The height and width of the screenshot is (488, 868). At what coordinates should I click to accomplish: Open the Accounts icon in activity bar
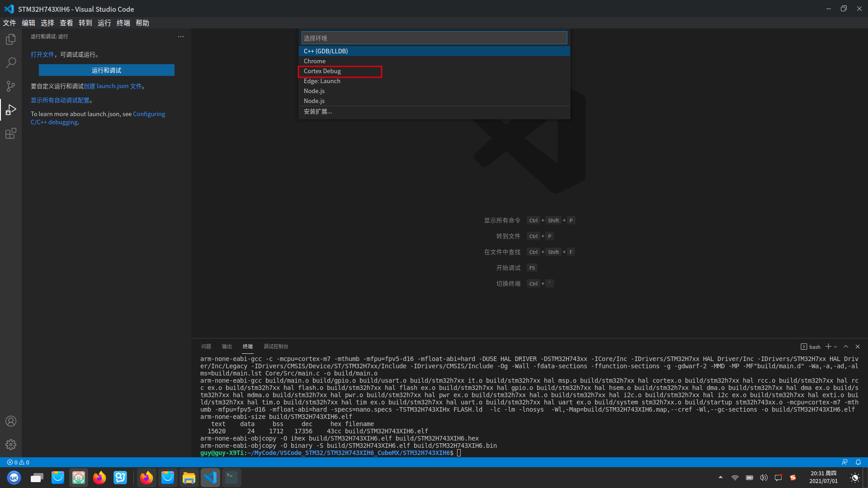pos(11,421)
